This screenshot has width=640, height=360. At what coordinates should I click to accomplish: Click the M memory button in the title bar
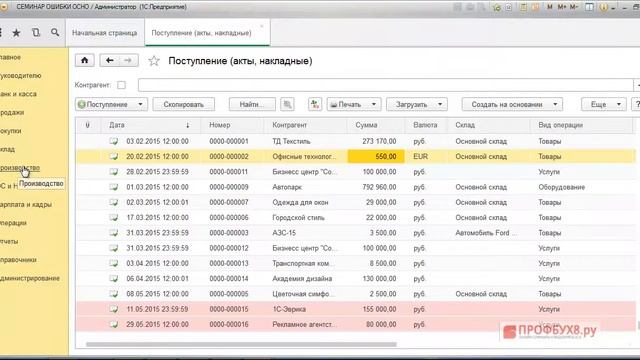(x=550, y=7)
